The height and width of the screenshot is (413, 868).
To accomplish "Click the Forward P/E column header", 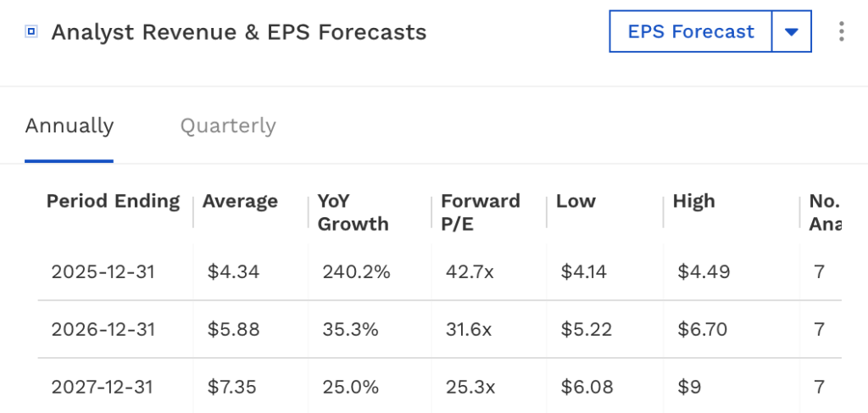I will click(480, 212).
